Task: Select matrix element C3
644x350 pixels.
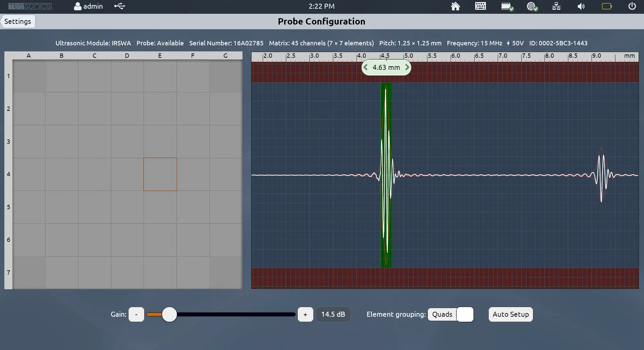Action: click(x=94, y=142)
